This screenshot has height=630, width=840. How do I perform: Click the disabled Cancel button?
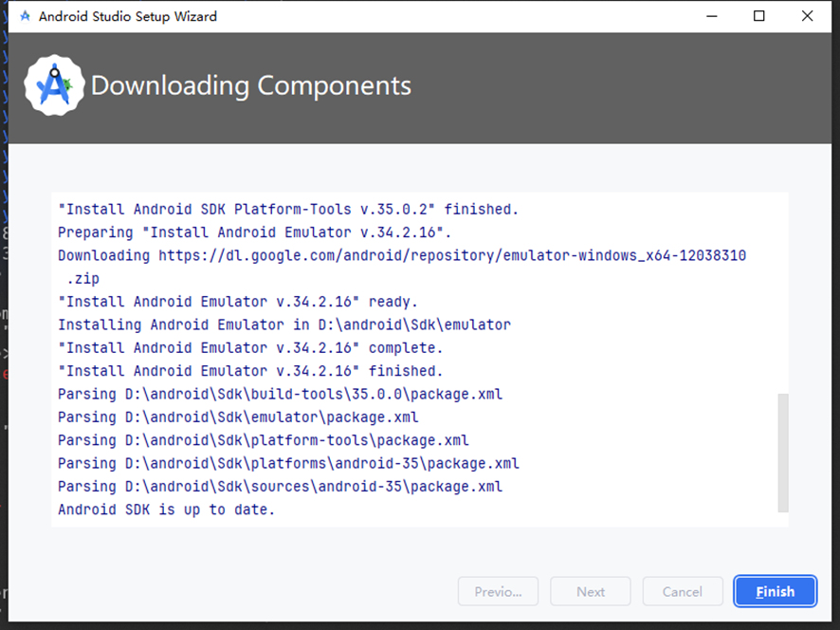683,591
